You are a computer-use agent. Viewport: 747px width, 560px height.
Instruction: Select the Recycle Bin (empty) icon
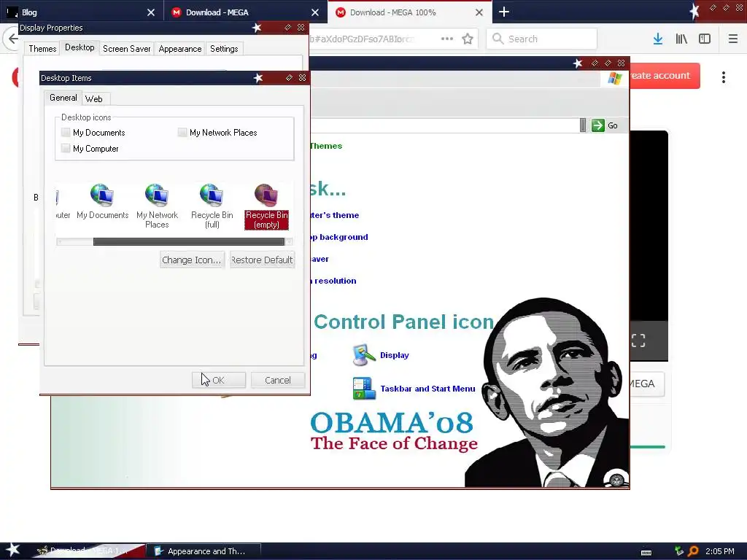pos(266,206)
